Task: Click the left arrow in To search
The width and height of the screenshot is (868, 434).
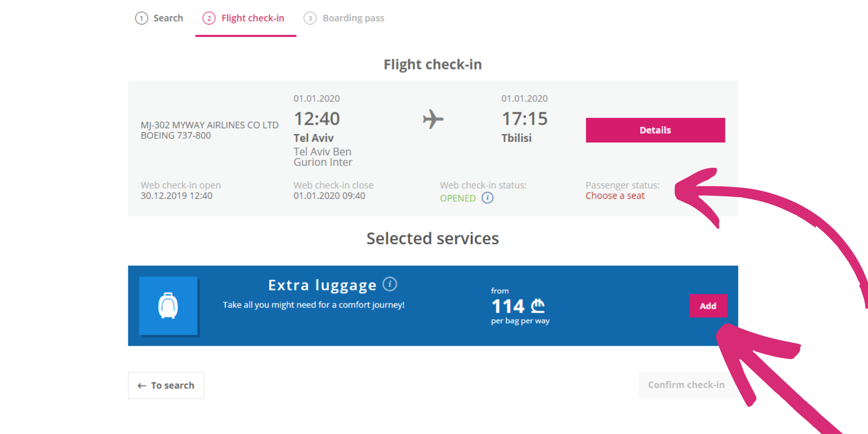Action: 142,386
